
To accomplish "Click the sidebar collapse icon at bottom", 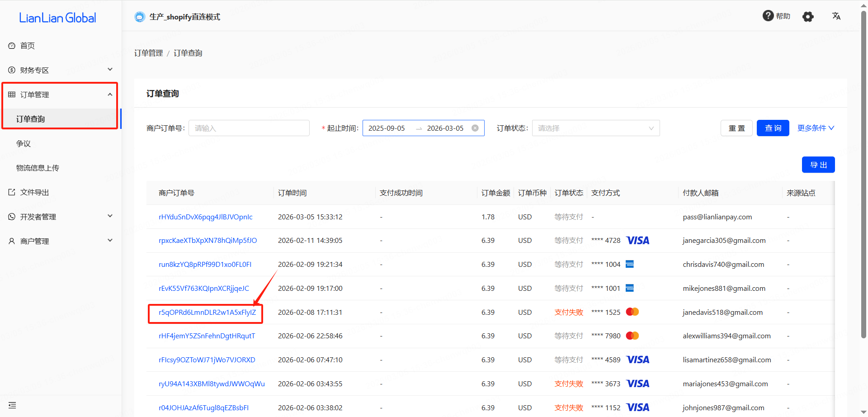I will coord(12,405).
